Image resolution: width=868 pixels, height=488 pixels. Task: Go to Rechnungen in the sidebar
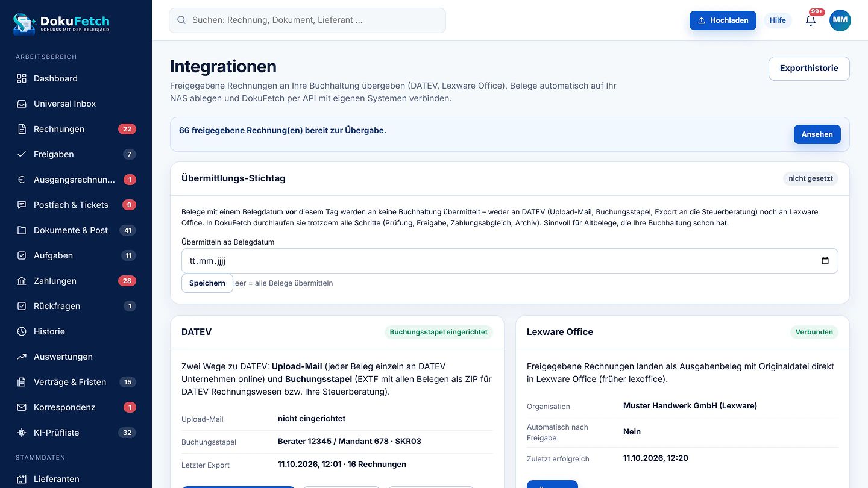[x=76, y=129]
